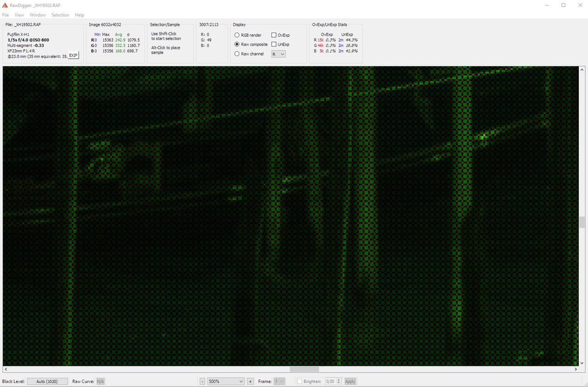Click the Apply button

(350, 381)
